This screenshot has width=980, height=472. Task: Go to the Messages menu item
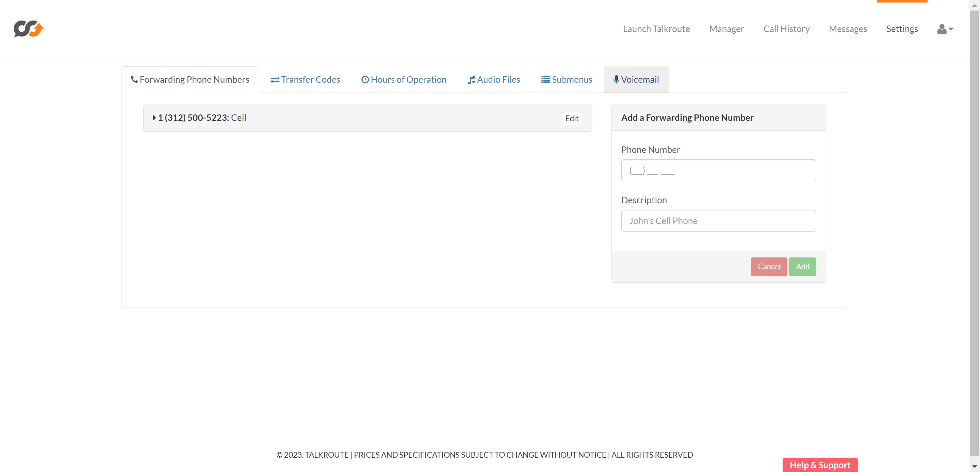tap(847, 29)
